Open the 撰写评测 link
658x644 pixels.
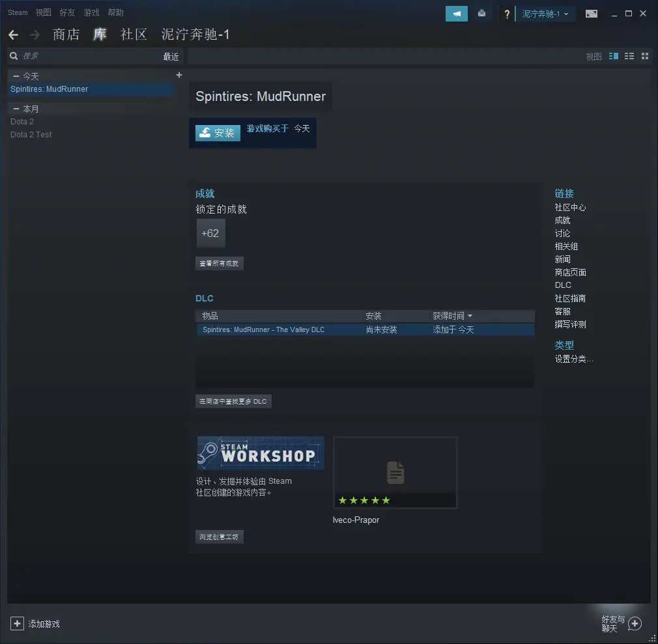coord(570,325)
